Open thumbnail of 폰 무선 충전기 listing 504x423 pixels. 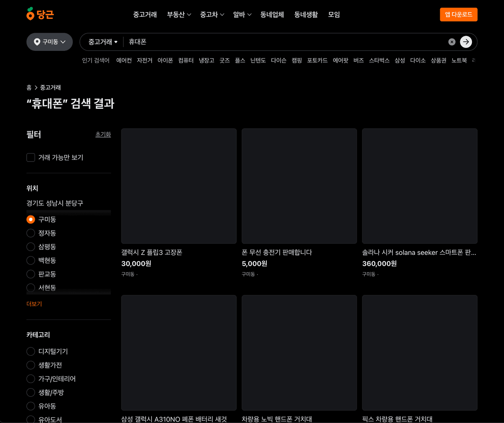(x=299, y=186)
